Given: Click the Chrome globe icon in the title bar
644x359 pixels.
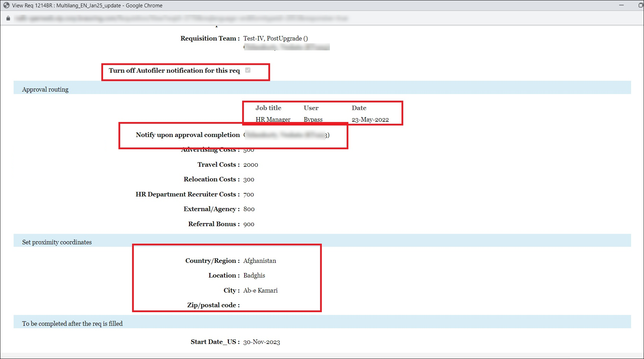Looking at the screenshot, I should pos(6,5).
